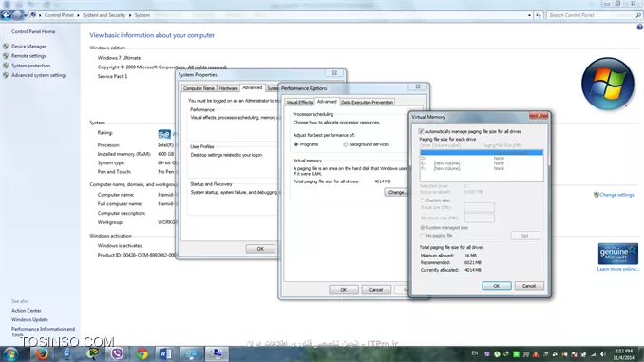Open Performance Information and Tools link
The image size is (644, 362).
pos(43,332)
